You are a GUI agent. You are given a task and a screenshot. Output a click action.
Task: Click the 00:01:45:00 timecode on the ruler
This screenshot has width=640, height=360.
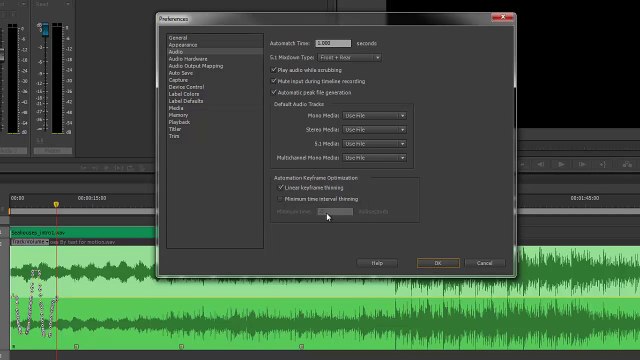point(585,198)
